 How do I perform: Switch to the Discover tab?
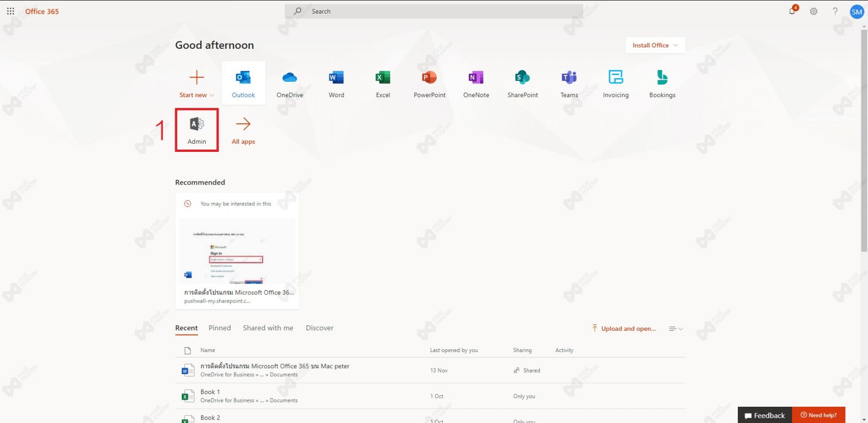click(320, 328)
